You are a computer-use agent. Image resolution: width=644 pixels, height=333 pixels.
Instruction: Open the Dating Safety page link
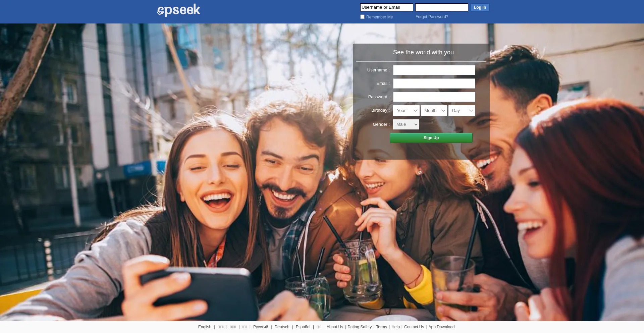tap(359, 327)
